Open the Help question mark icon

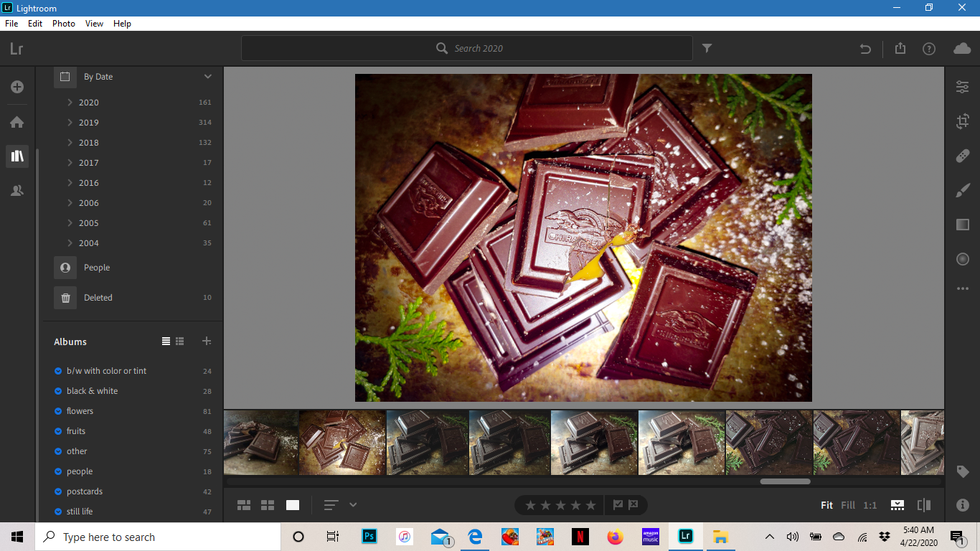coord(929,49)
